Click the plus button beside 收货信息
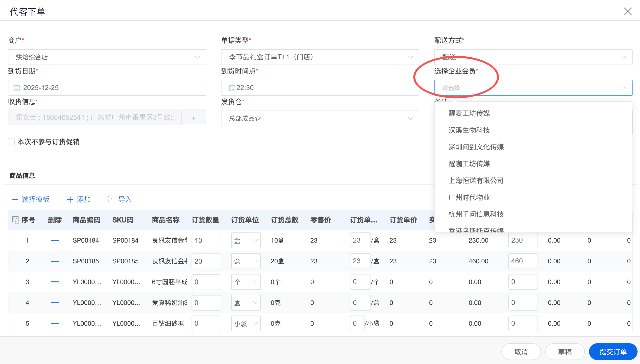This screenshot has width=640, height=364. click(193, 118)
